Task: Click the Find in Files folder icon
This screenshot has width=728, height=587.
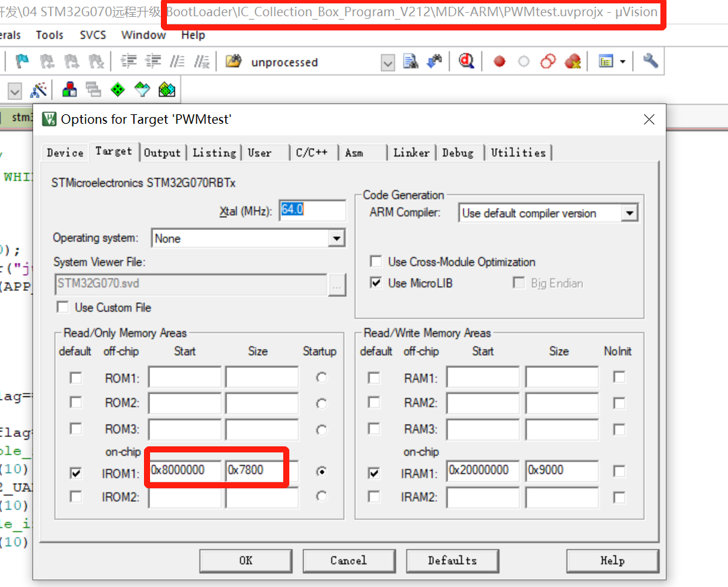Action: pos(233,62)
